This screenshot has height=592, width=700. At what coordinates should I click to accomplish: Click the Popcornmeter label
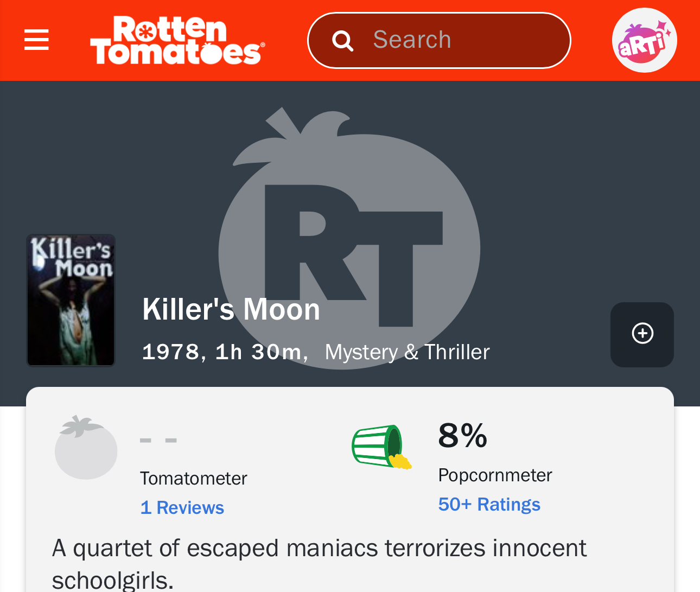click(495, 475)
